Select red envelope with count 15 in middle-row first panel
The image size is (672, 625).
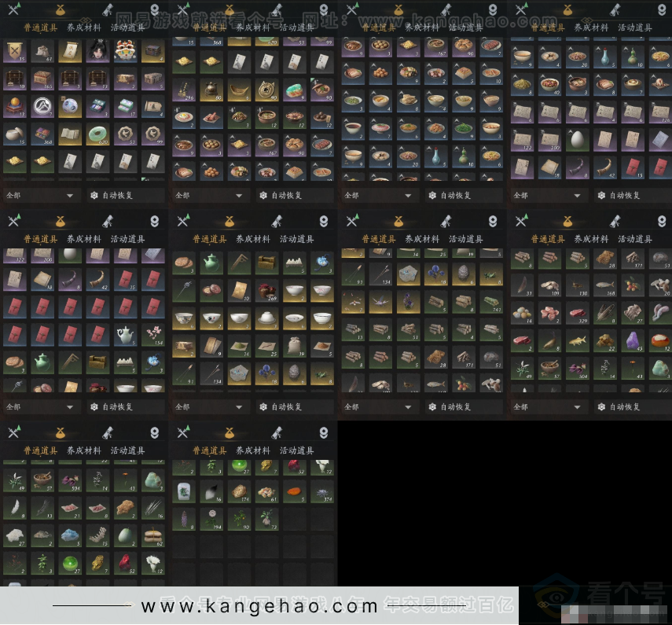coord(126,279)
